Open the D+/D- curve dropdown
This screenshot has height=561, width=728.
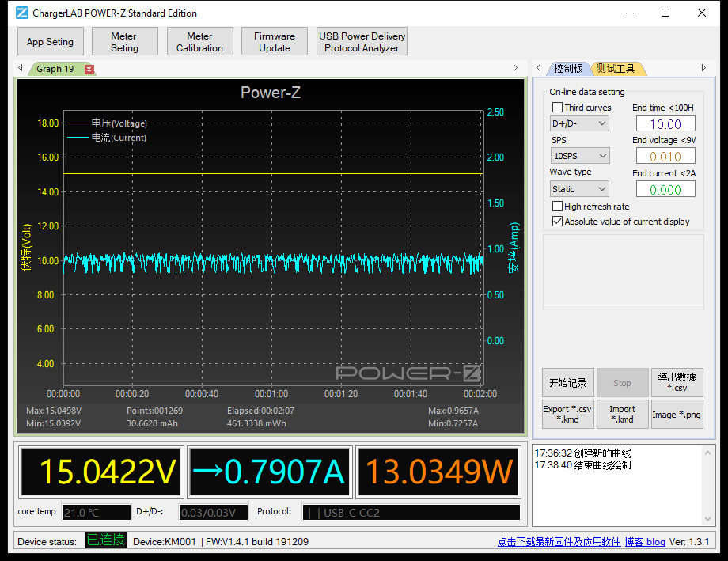click(x=579, y=123)
